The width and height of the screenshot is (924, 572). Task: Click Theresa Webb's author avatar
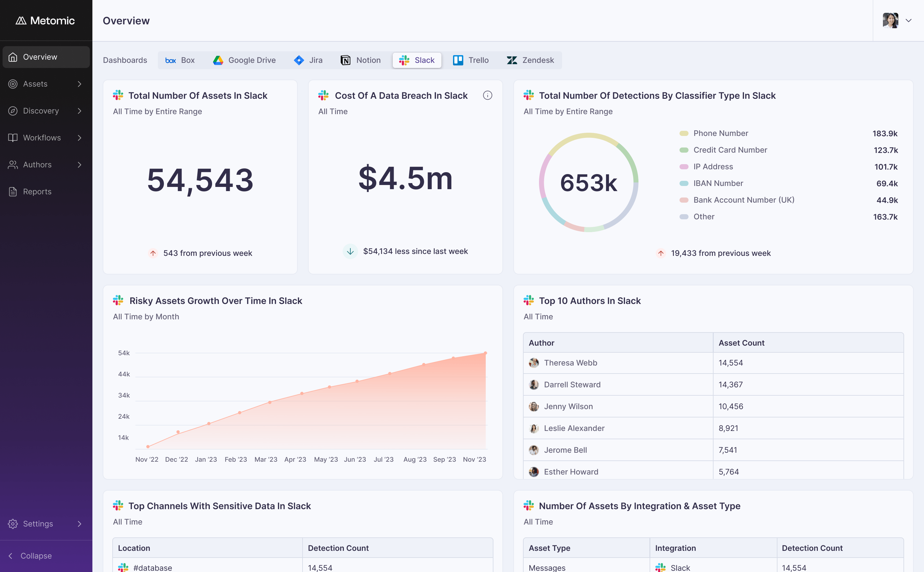(534, 363)
